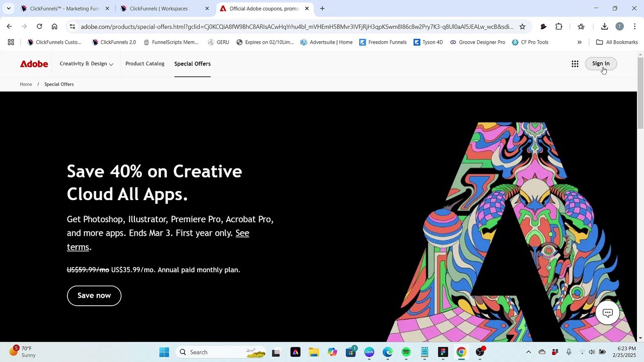Open the tab search dropdown arrow
The image size is (644, 362).
click(x=9, y=9)
